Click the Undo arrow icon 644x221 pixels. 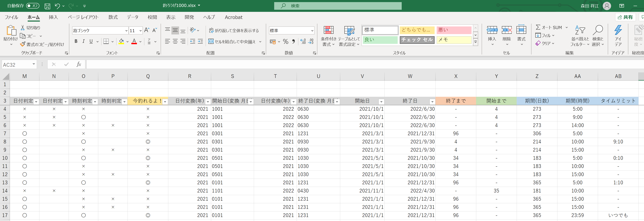(x=57, y=6)
